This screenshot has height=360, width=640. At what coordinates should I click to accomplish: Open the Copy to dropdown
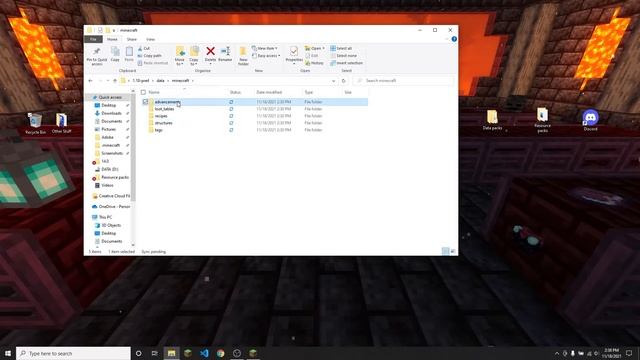coord(194,62)
